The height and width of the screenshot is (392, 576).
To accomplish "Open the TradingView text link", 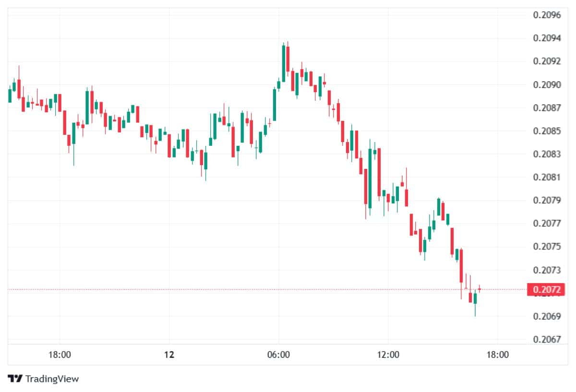I will (x=52, y=379).
